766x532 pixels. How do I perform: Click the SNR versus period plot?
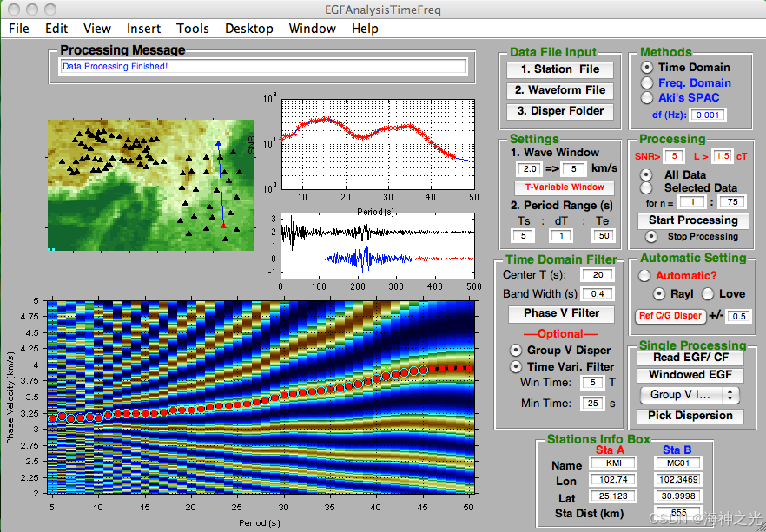(x=378, y=144)
